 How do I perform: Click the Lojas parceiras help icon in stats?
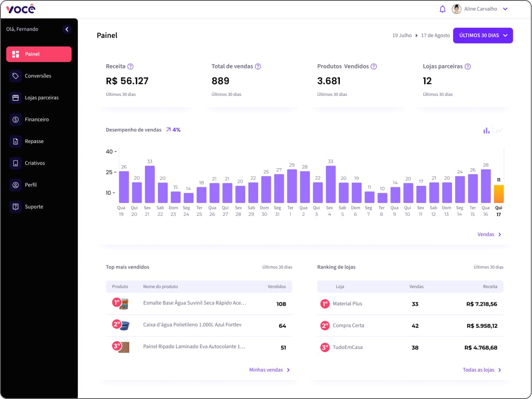(x=468, y=66)
